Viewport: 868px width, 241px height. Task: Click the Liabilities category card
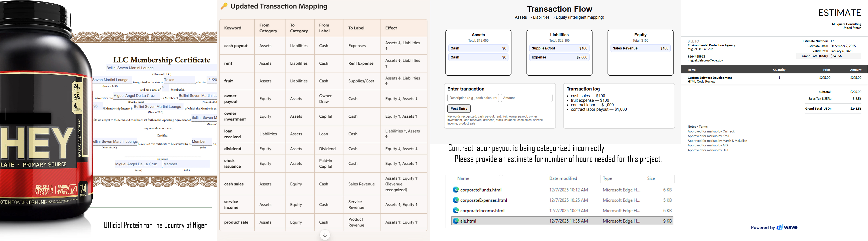tap(559, 53)
